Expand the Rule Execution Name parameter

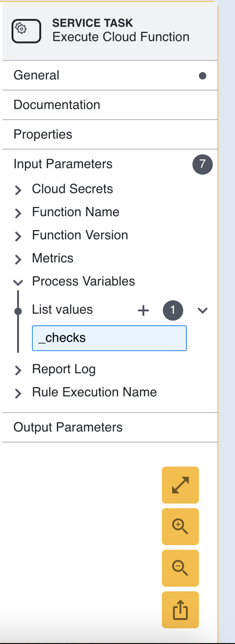pos(18,393)
